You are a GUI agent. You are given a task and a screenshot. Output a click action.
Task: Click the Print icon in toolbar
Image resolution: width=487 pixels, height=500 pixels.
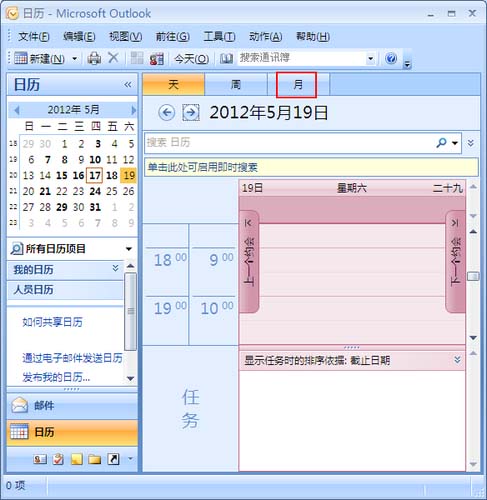pyautogui.click(x=94, y=58)
